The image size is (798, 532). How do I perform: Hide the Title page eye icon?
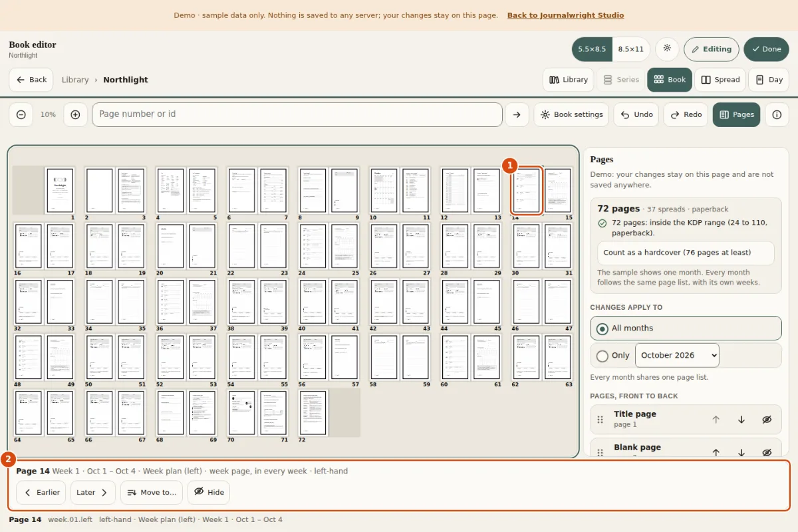tap(767, 420)
